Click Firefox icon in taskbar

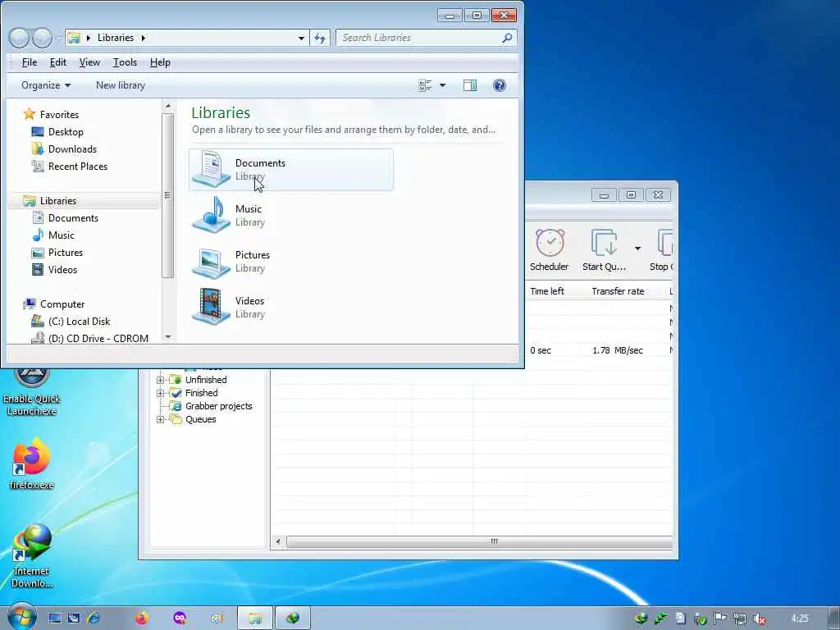click(142, 619)
